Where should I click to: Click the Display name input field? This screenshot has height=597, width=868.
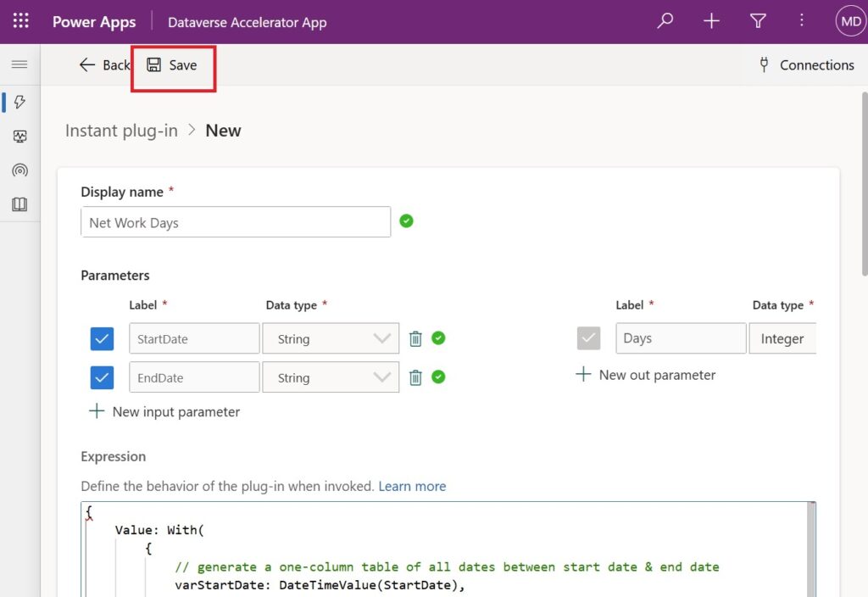coord(235,221)
